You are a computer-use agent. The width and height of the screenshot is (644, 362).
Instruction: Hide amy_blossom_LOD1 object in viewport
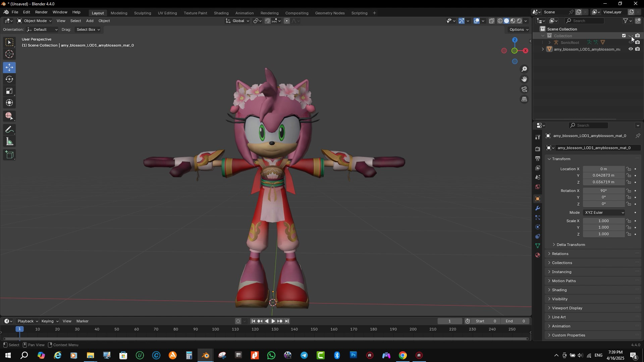coord(631,49)
